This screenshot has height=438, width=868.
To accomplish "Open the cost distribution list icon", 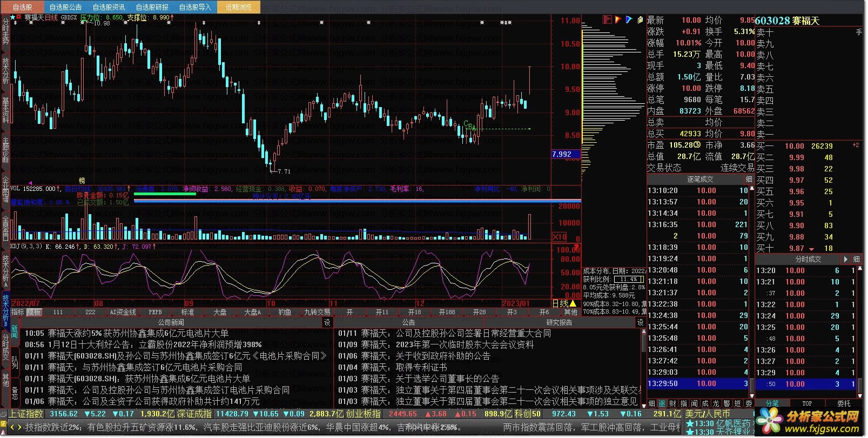I will click(x=607, y=20).
